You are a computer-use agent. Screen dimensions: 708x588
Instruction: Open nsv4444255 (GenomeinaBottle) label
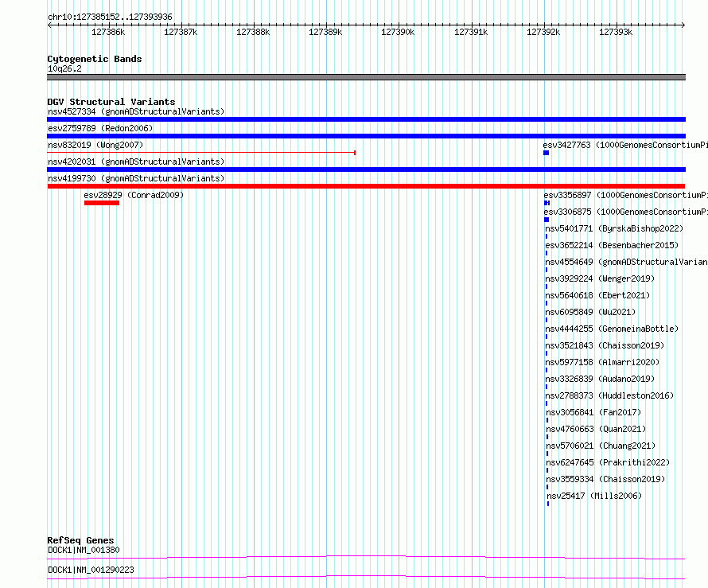[x=612, y=329]
